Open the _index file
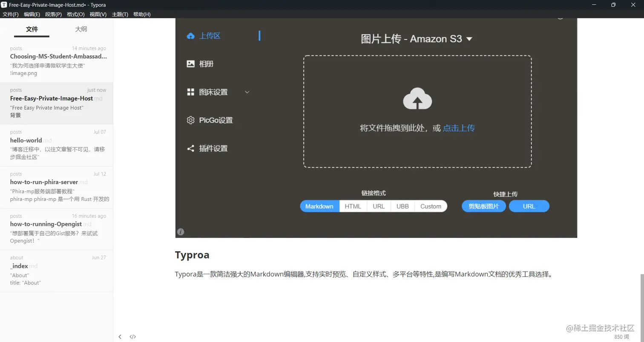Screen dimensions: 644x342 (57, 271)
